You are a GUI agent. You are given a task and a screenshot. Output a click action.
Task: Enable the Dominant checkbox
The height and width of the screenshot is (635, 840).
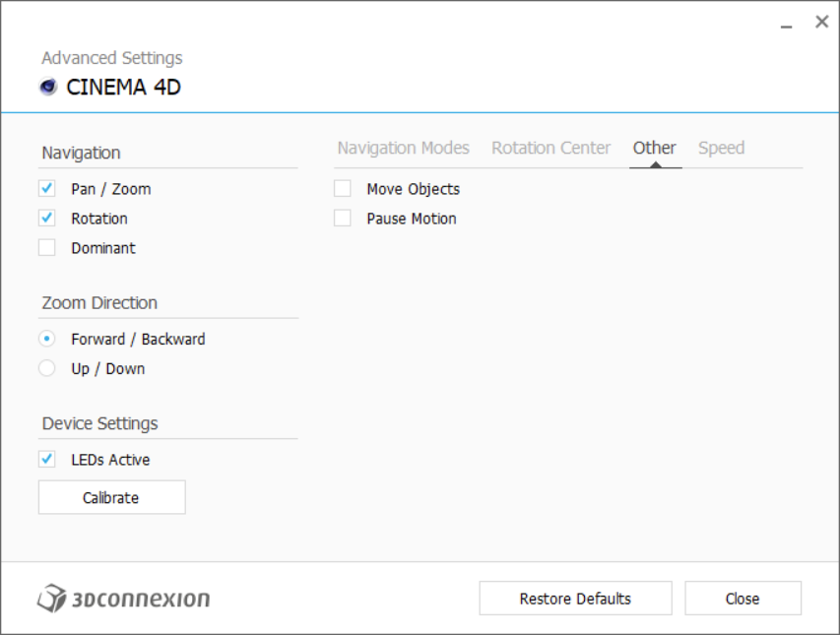tap(47, 248)
